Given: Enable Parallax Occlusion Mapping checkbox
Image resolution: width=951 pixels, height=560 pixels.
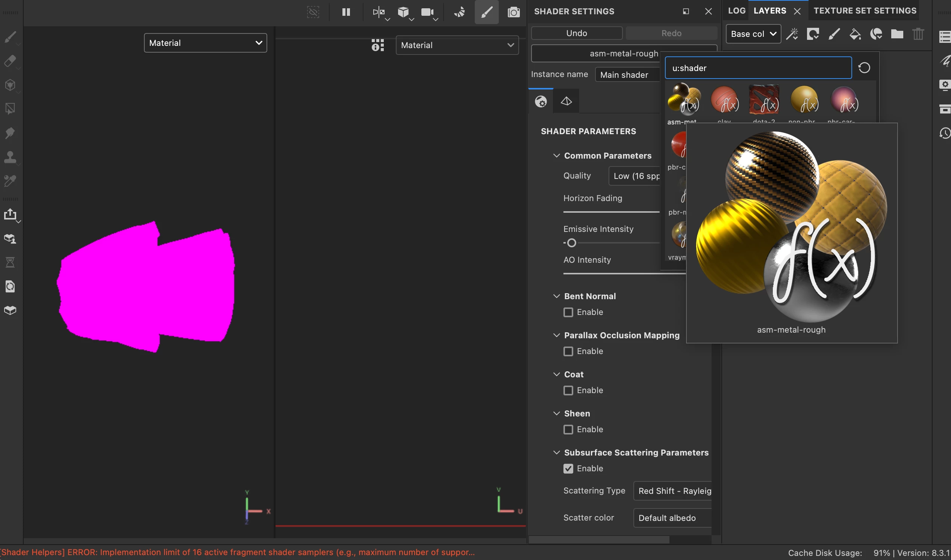Looking at the screenshot, I should pos(568,351).
